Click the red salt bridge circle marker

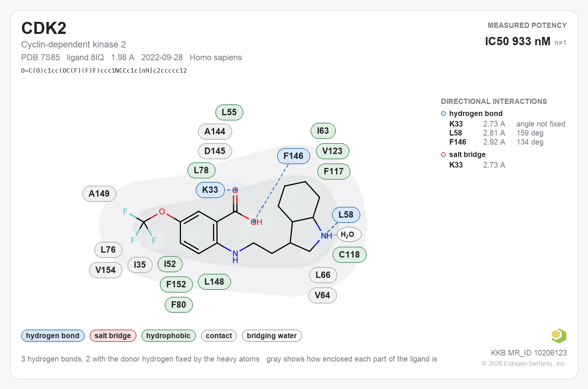pyautogui.click(x=444, y=154)
